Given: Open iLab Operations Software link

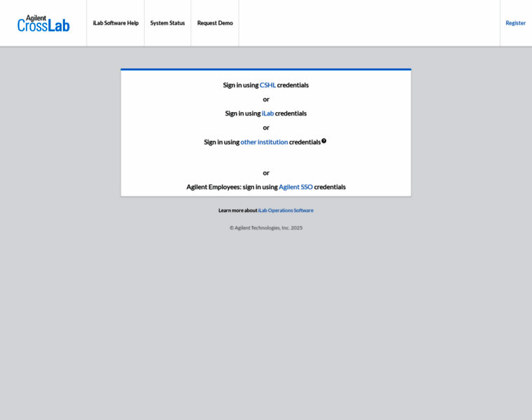Looking at the screenshot, I should pyautogui.click(x=286, y=210).
